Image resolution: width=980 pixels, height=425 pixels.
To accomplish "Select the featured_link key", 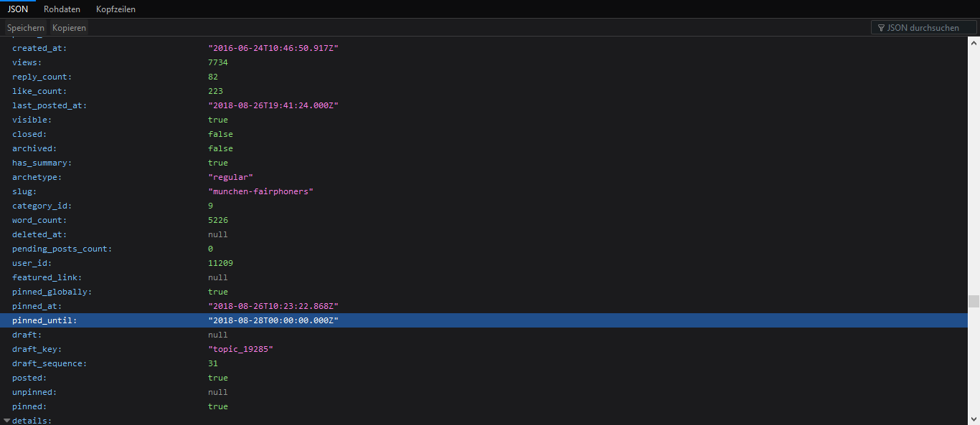I will coord(47,277).
